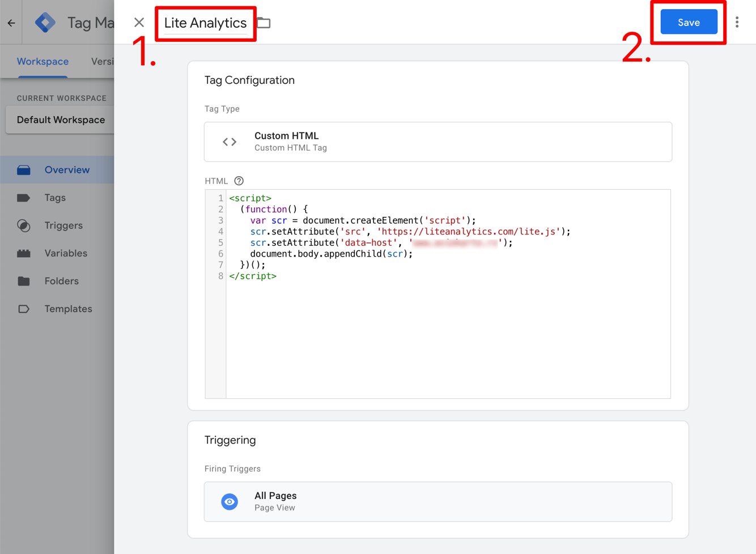
Task: Click the Triggers circle icon
Action: tap(23, 225)
